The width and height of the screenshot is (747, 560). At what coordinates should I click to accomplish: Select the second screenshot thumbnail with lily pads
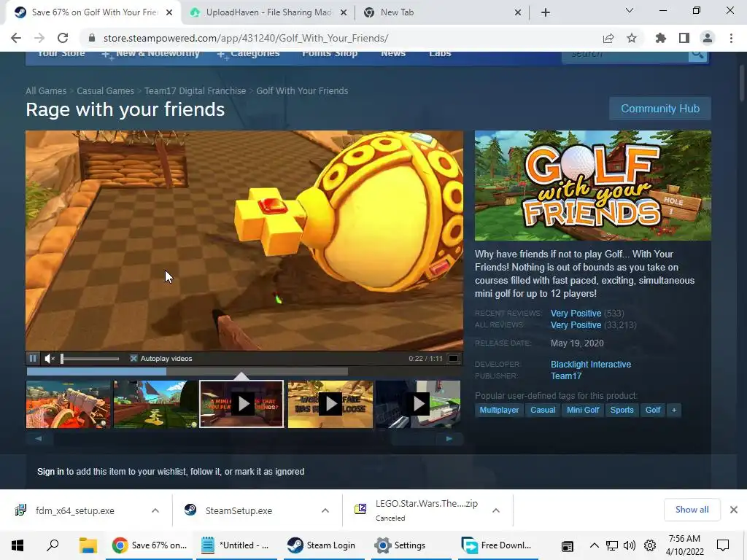pos(155,404)
